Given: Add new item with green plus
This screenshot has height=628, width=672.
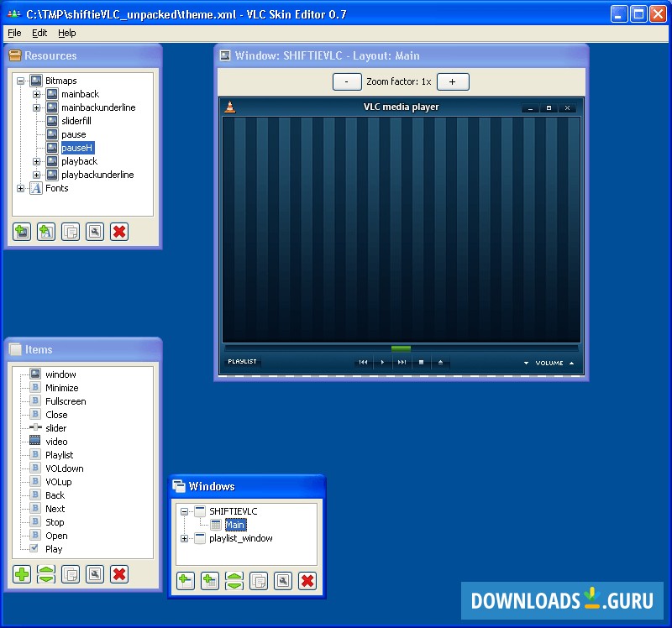Looking at the screenshot, I should coord(23,574).
